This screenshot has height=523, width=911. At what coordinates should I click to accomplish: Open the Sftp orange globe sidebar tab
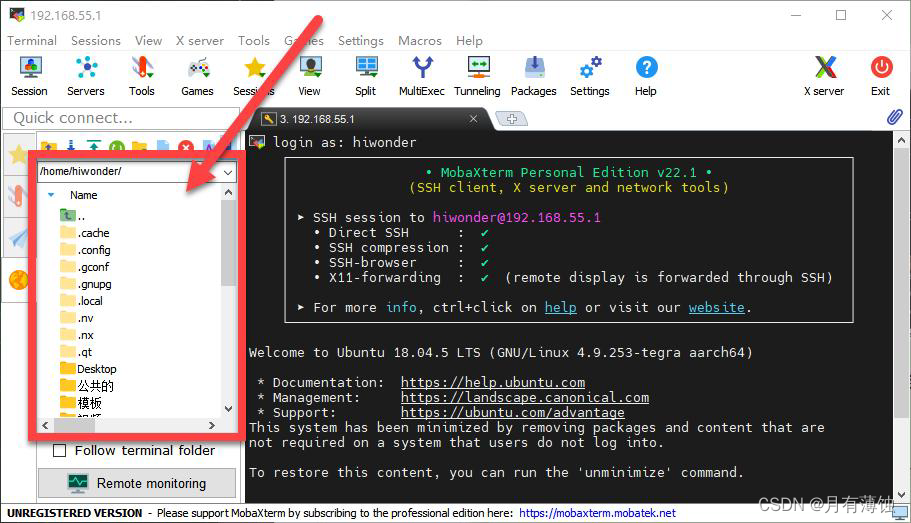point(18,280)
